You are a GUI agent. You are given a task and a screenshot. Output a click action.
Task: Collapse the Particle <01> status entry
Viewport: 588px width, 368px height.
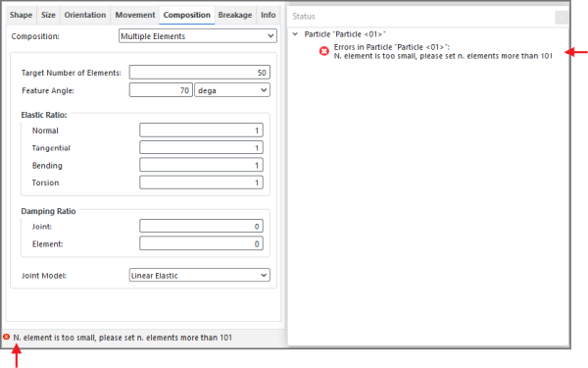[296, 34]
